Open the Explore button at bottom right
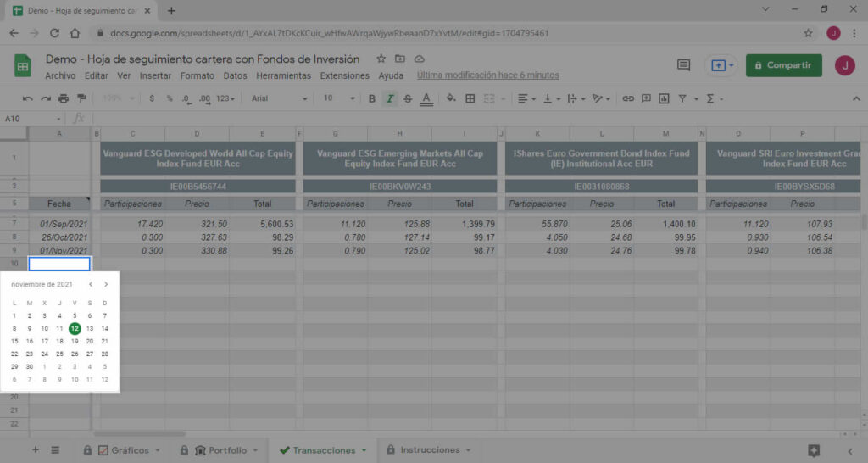 point(813,451)
